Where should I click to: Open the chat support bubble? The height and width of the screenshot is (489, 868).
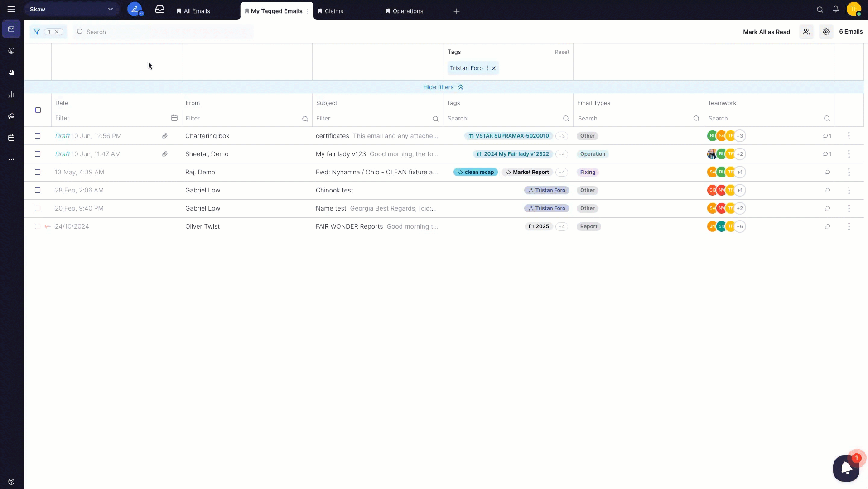846,468
